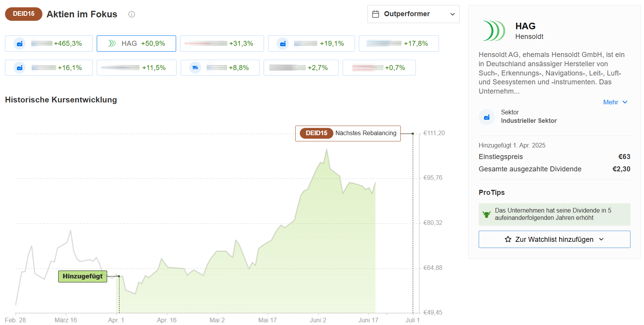Click the factory icon on +16,1% chip

point(20,68)
